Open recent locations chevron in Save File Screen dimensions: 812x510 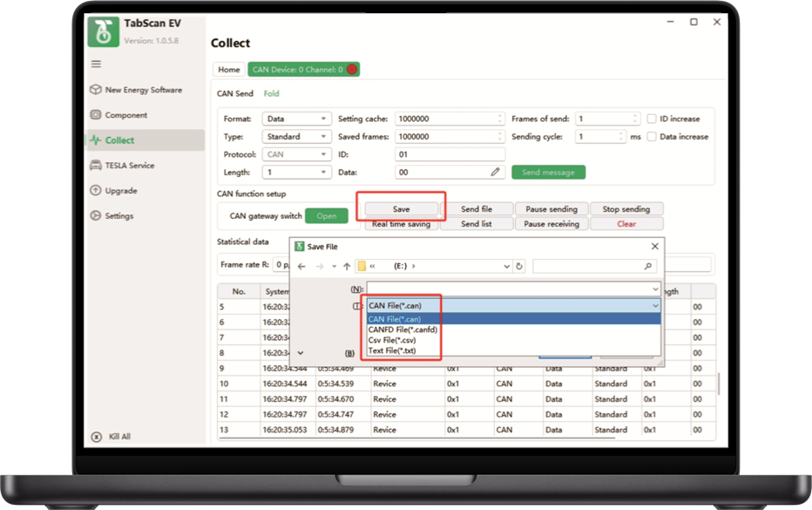[334, 266]
